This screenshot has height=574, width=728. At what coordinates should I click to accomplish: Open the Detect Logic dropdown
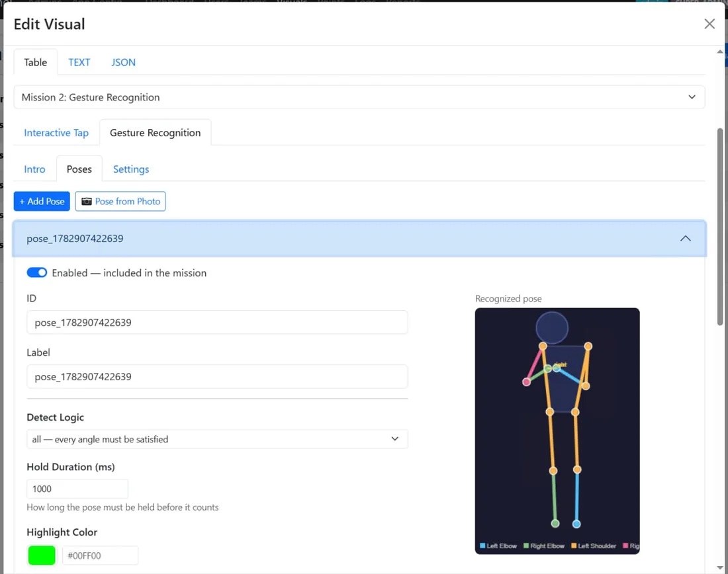click(217, 439)
